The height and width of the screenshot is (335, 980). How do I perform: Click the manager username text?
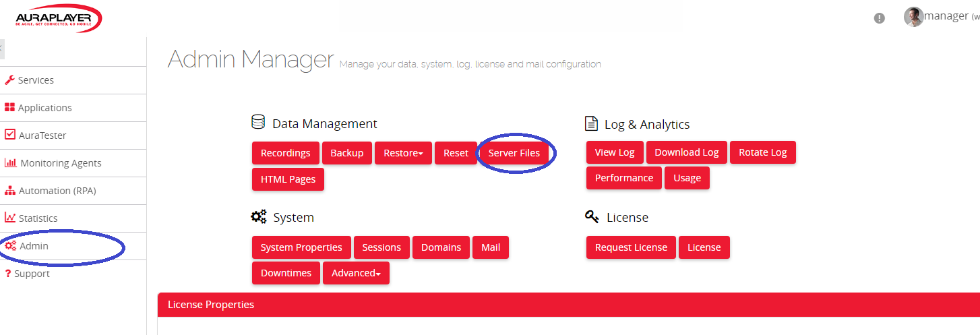click(946, 16)
